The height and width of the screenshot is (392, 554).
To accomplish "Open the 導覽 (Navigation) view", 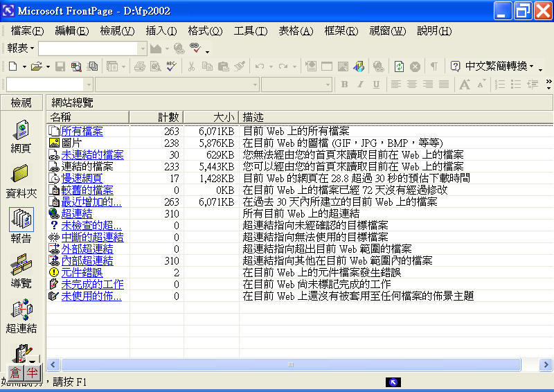I will point(21,270).
